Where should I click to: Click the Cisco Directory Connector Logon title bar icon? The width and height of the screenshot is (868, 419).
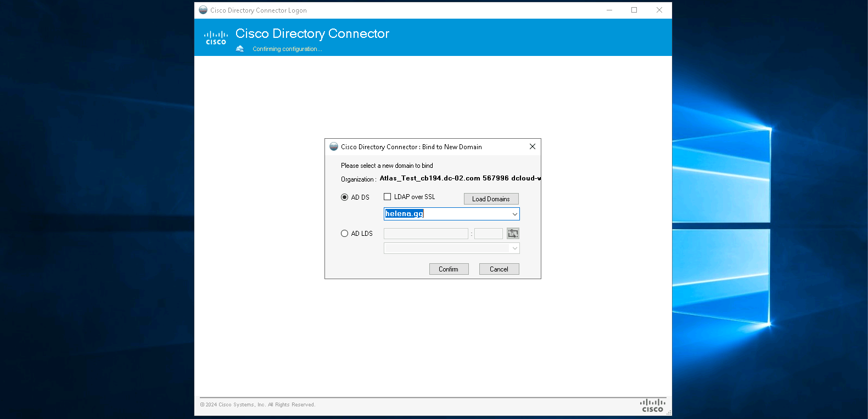point(203,10)
